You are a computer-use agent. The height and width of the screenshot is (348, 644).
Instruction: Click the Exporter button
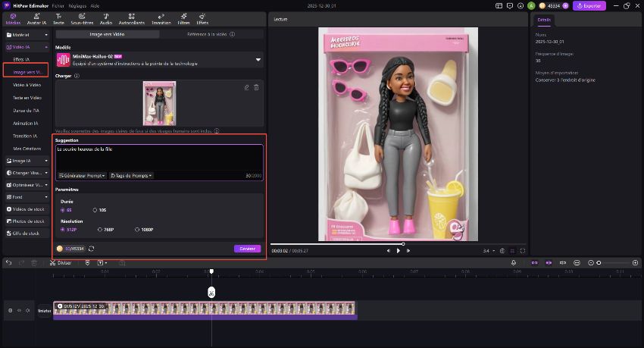(x=589, y=5)
